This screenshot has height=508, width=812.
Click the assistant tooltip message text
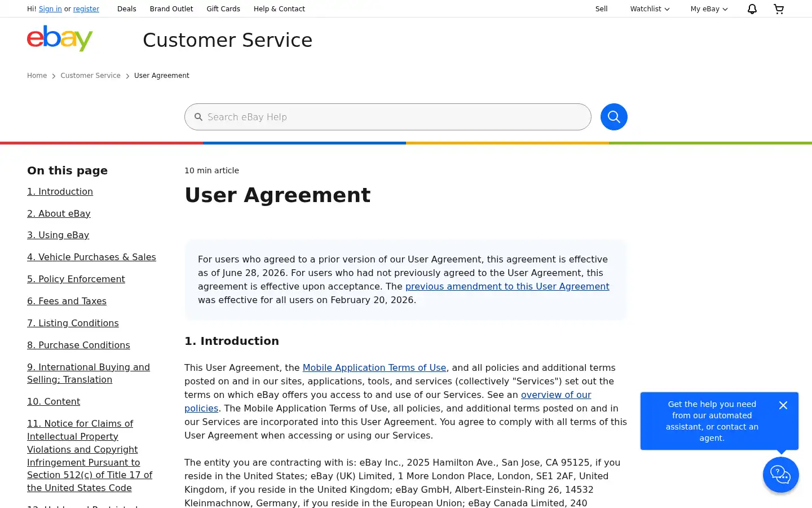(x=712, y=421)
